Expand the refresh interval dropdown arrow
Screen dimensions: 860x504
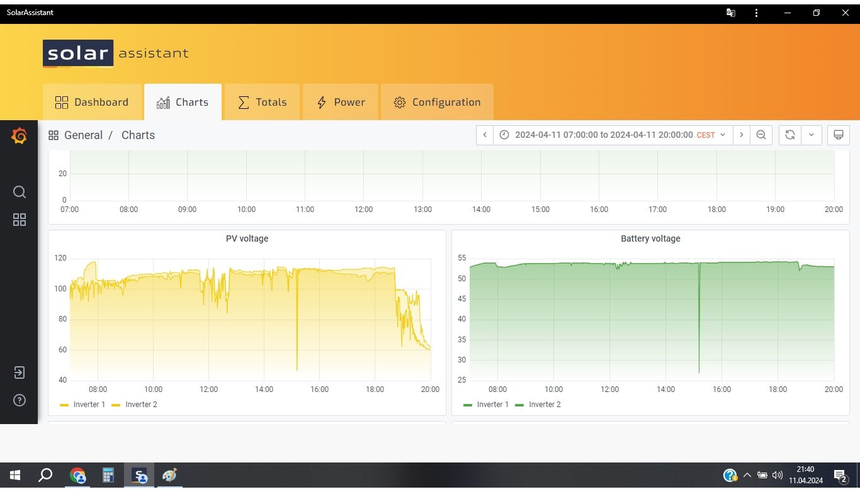[x=812, y=135]
